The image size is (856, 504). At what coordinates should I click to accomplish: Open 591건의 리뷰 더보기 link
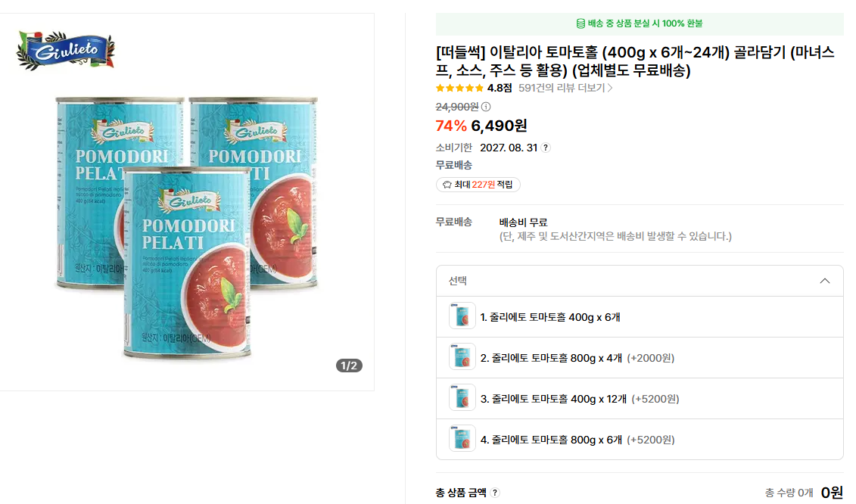[565, 88]
